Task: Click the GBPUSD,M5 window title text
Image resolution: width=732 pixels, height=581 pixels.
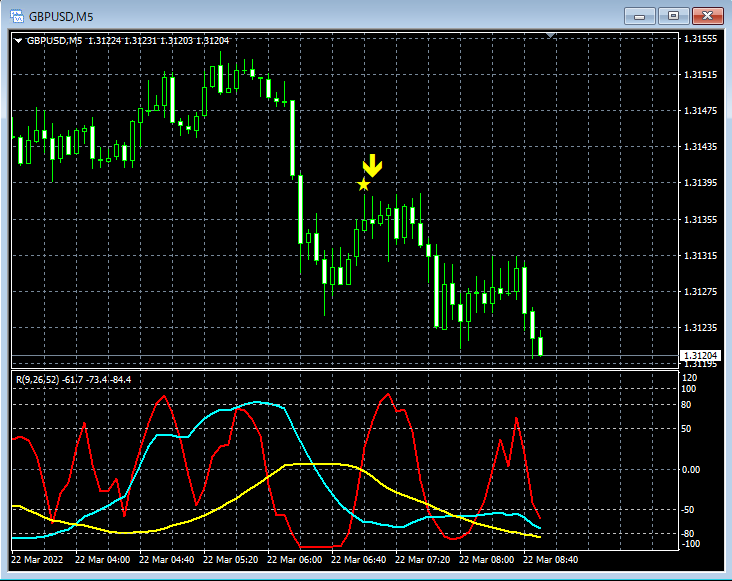Action: (61, 17)
